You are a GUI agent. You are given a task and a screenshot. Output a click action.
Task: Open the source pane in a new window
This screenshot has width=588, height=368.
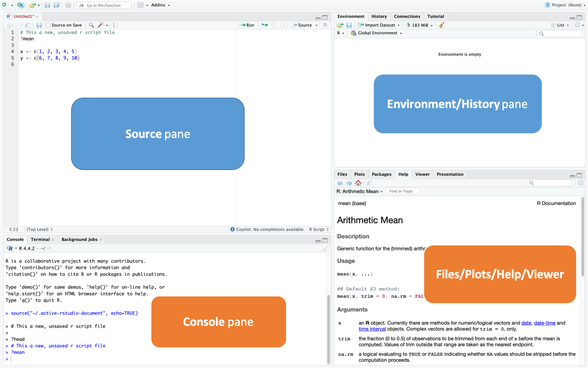[x=27, y=25]
